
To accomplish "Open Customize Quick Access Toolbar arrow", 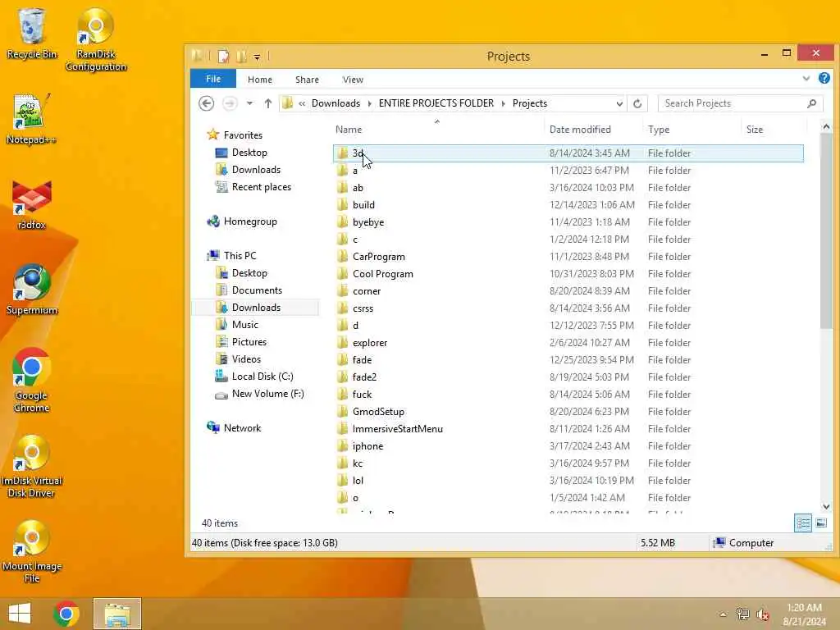I will pos(257,57).
